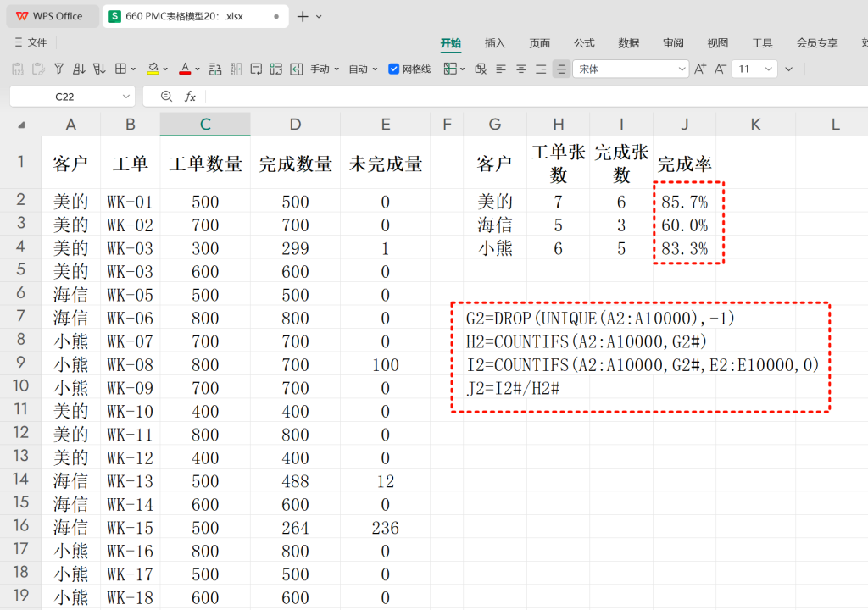Click cell with 85.7% completion rate
The height and width of the screenshot is (610, 868).
685,202
